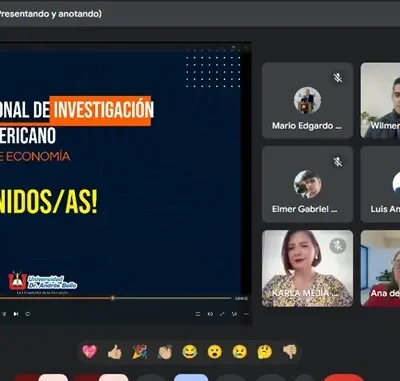The width and height of the screenshot is (400, 381).
Task: Select the Ana de... video tile
Action: click(380, 268)
